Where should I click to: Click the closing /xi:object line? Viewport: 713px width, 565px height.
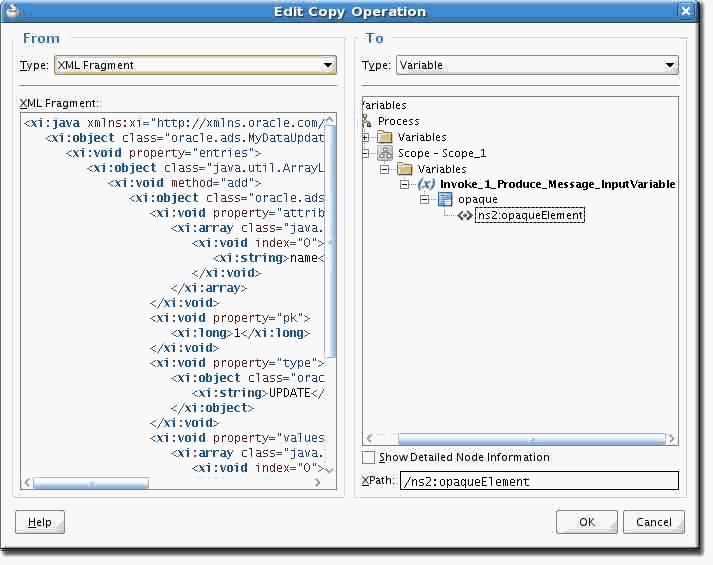click(x=212, y=408)
